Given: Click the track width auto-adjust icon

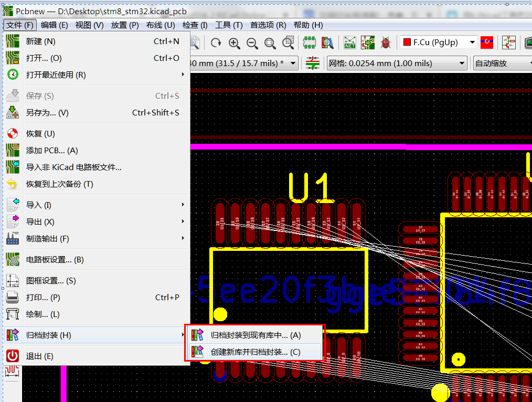Looking at the screenshot, I should (313, 63).
